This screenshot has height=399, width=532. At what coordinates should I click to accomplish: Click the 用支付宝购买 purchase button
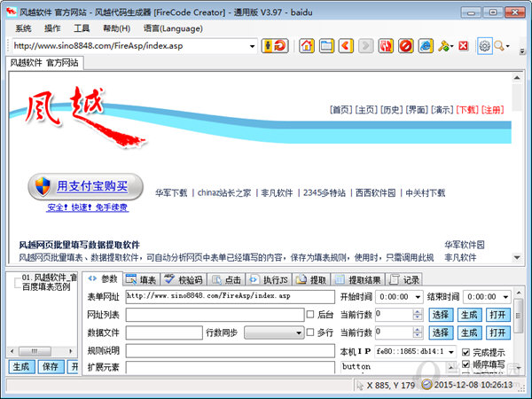click(x=85, y=186)
